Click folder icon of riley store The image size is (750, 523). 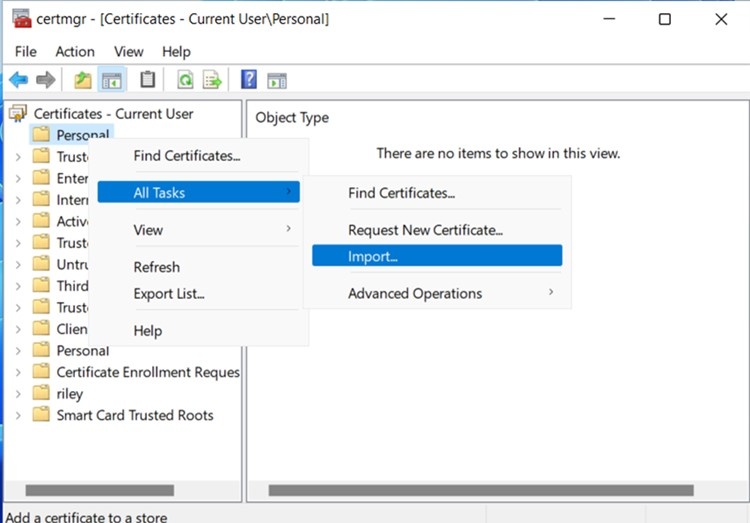pos(41,393)
